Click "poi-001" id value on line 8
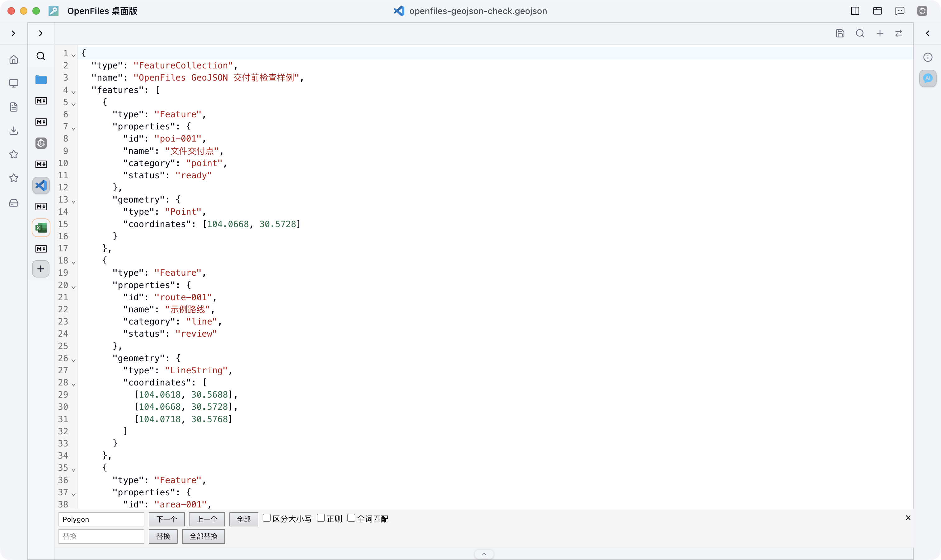Viewport: 941px width, 560px height. pos(178,139)
